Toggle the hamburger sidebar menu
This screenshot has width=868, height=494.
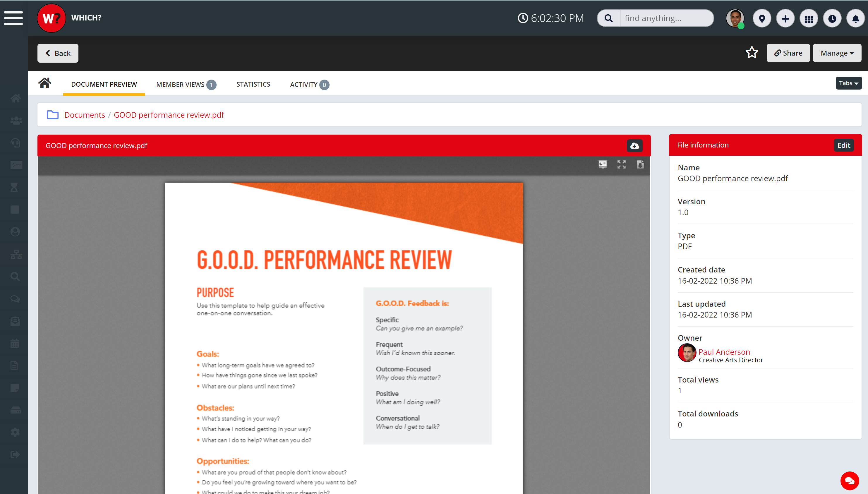[13, 18]
